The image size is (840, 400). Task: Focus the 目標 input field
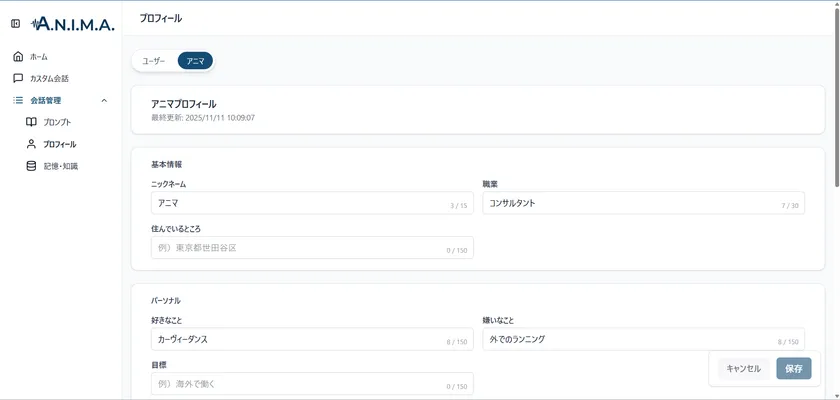[312, 383]
